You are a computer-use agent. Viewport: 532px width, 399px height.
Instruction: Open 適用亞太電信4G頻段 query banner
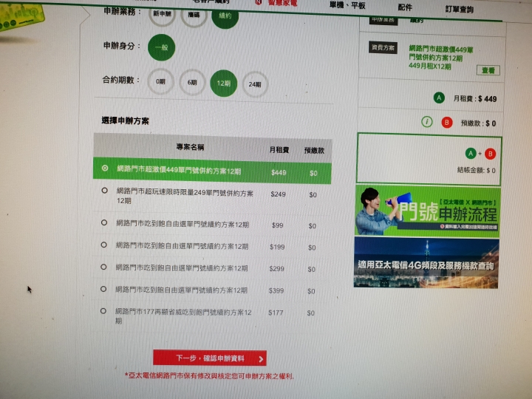(426, 262)
